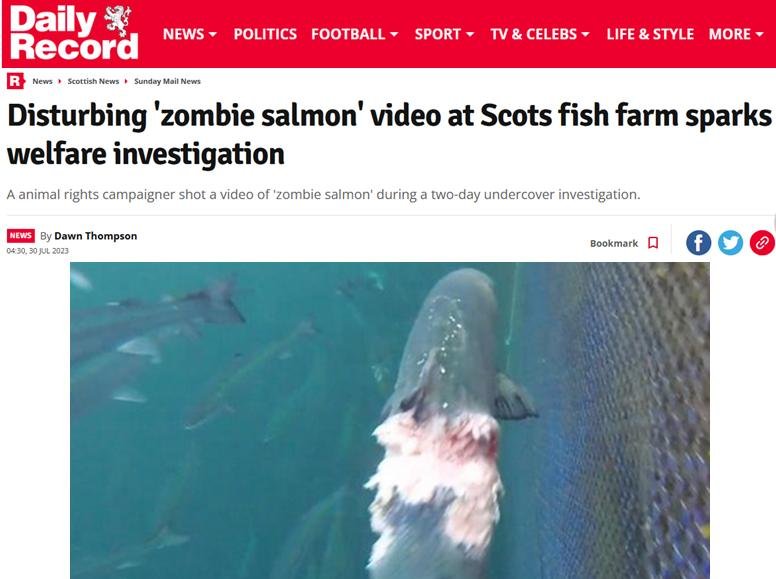This screenshot has width=776, height=579.
Task: Click the News breadcrumb link
Action: tap(42, 81)
